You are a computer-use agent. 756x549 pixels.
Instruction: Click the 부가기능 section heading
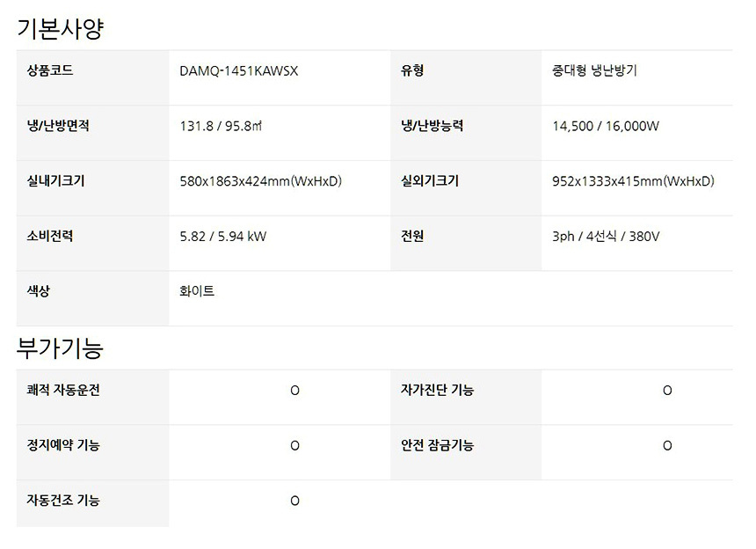click(x=61, y=348)
